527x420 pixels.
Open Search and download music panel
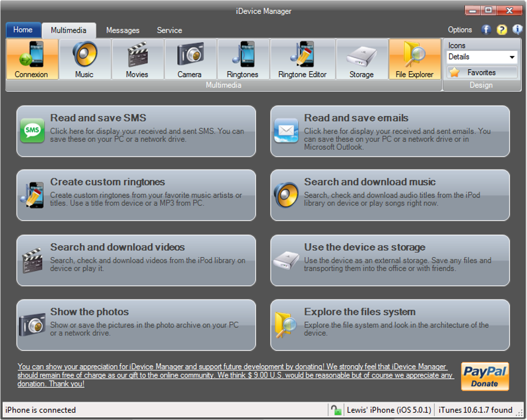click(x=390, y=195)
